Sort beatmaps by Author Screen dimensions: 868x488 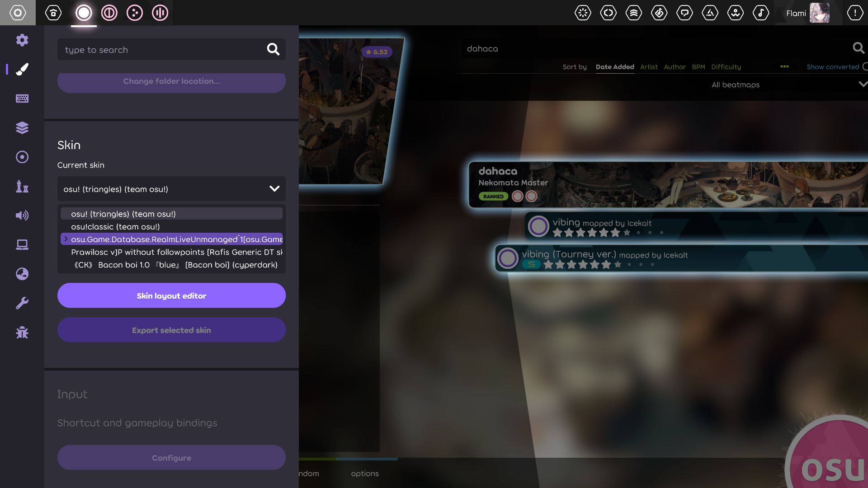click(675, 67)
